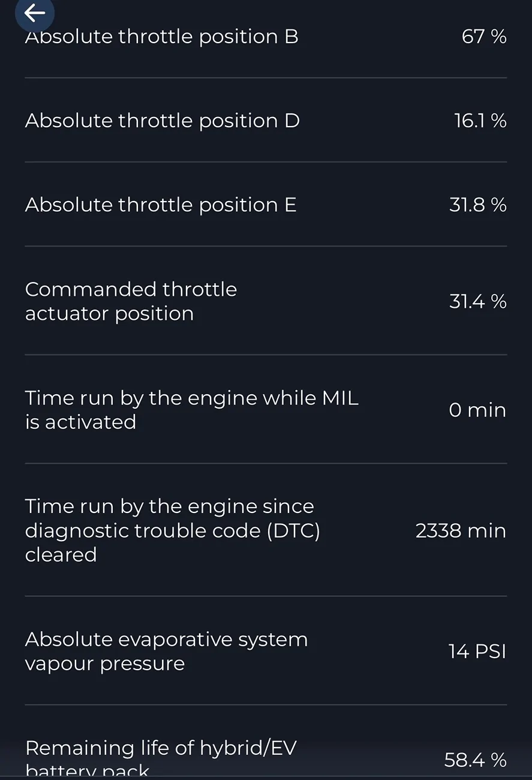Click the 31.8 % value
Screen dimensions: 532x780
pyautogui.click(x=477, y=205)
